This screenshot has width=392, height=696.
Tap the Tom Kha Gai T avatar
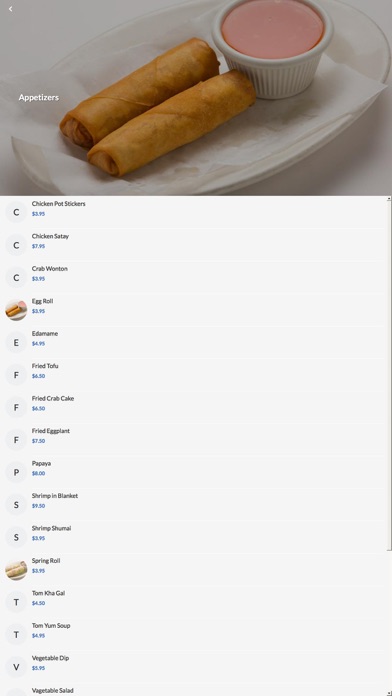(16, 602)
